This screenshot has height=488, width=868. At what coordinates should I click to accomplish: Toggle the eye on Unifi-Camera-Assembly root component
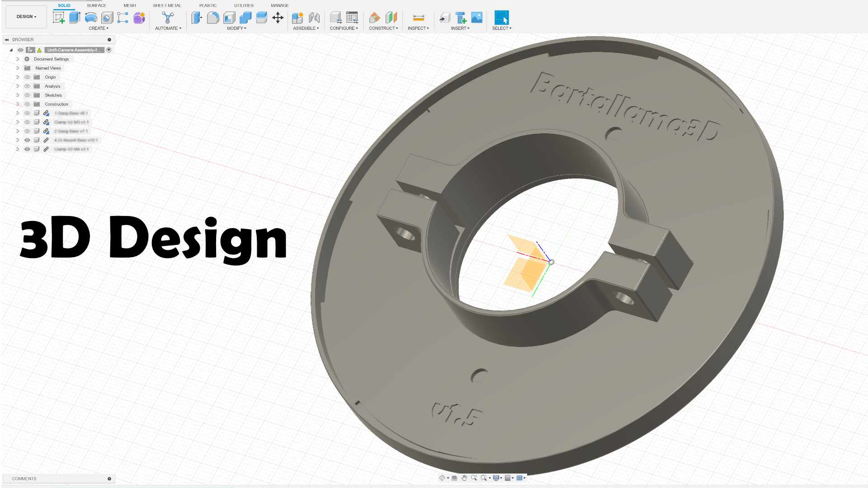pyautogui.click(x=20, y=50)
